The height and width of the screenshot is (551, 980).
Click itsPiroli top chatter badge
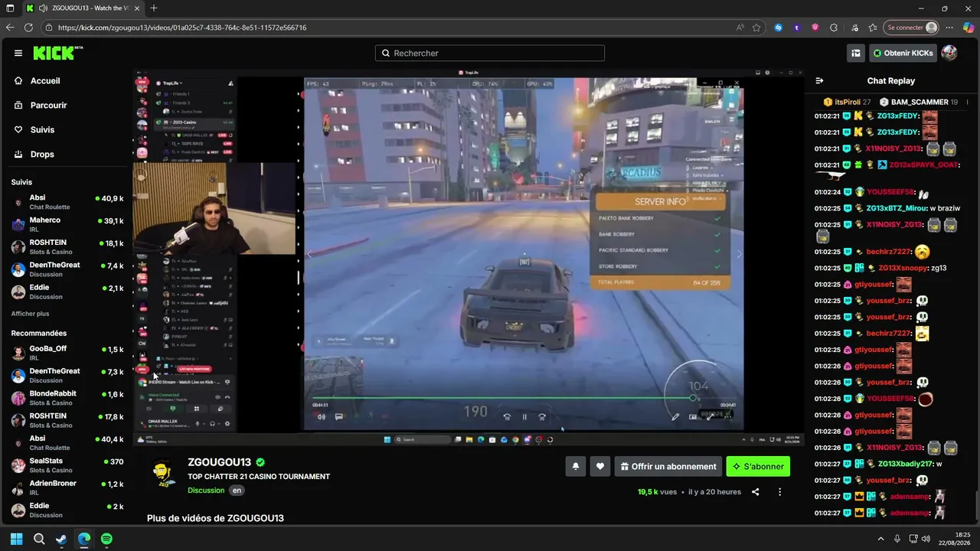847,102
